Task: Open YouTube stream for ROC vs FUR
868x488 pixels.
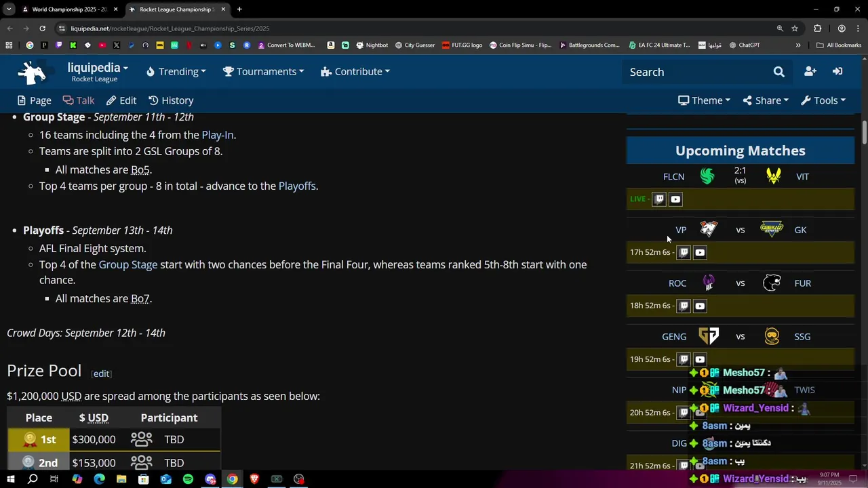Action: [700, 306]
